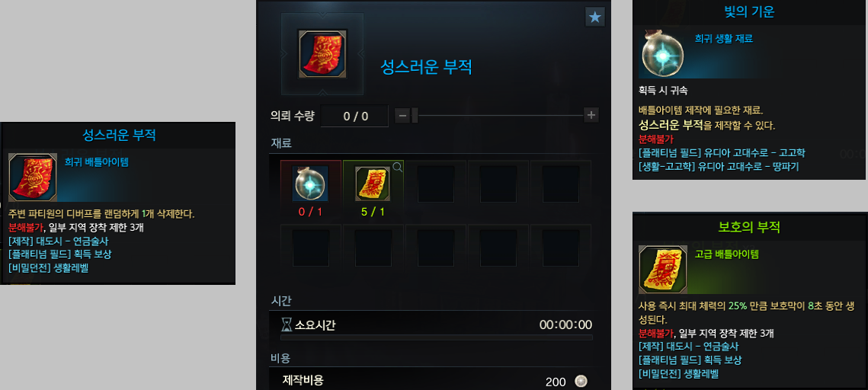Click the 의뢰 수량 slider handle
The width and height of the screenshot is (868, 390).
pos(415,116)
